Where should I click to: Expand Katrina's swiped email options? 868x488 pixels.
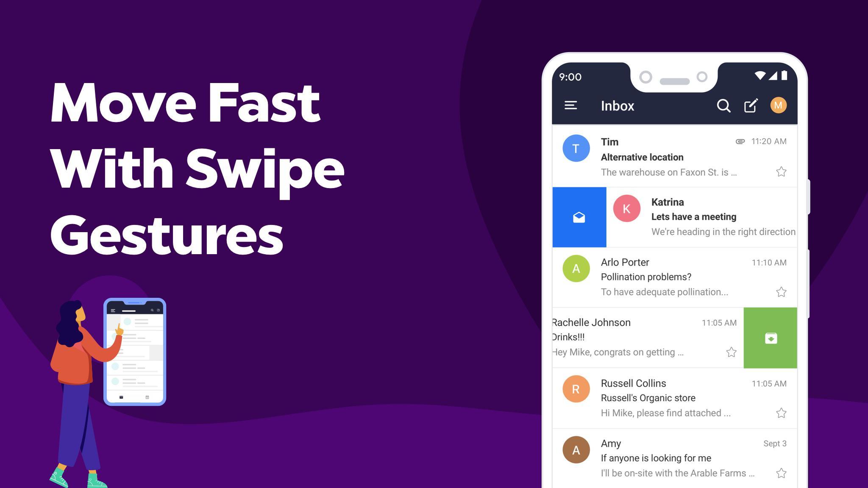(579, 217)
